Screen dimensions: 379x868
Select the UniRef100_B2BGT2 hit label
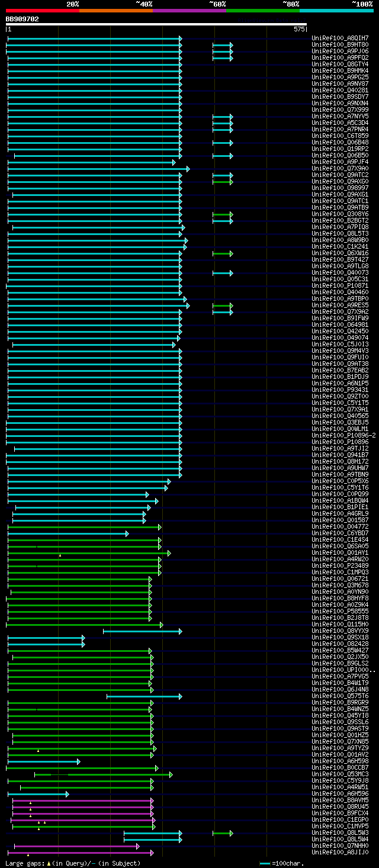tap(340, 220)
